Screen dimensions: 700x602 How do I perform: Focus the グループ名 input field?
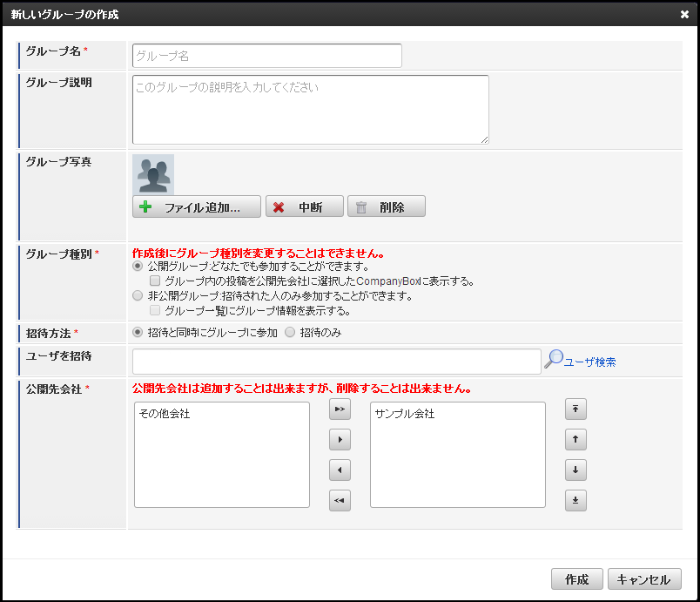(x=267, y=56)
